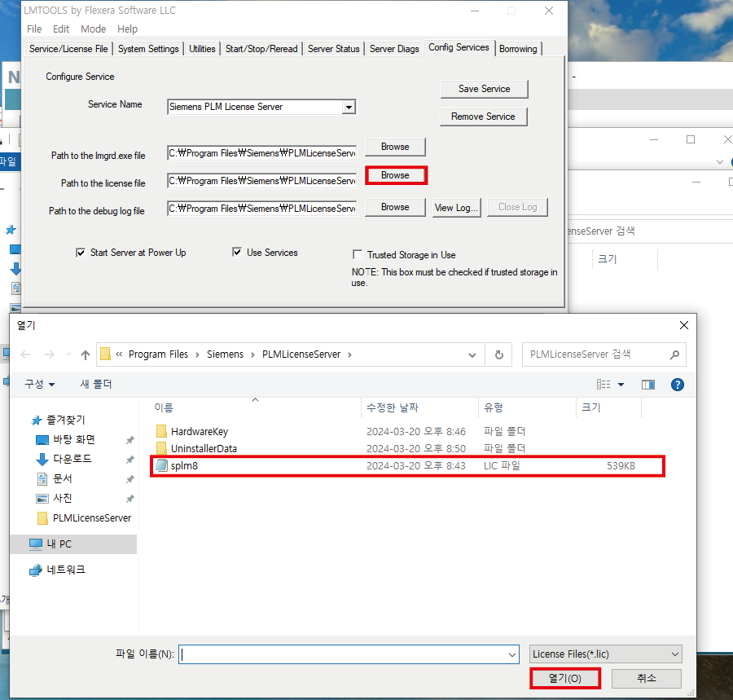Open the Mode menu in LMTOOLS

93,29
